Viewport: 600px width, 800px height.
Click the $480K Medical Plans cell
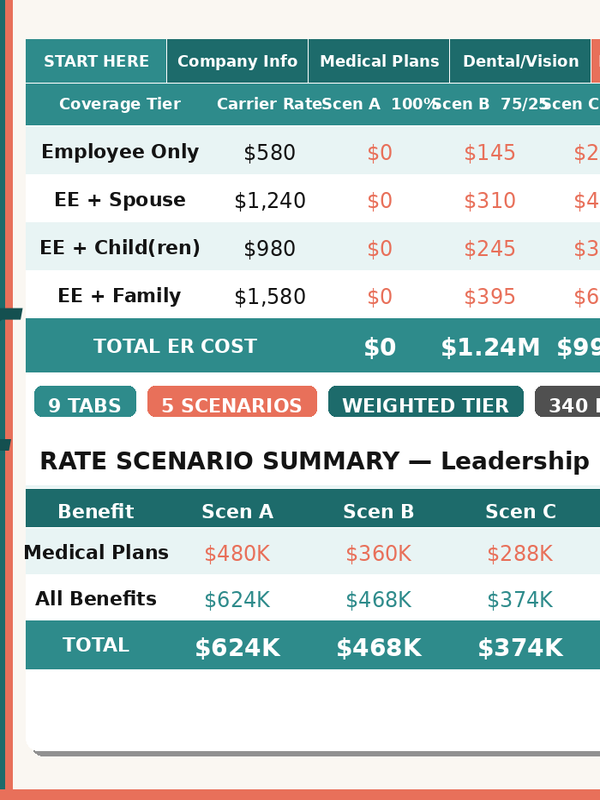237,554
